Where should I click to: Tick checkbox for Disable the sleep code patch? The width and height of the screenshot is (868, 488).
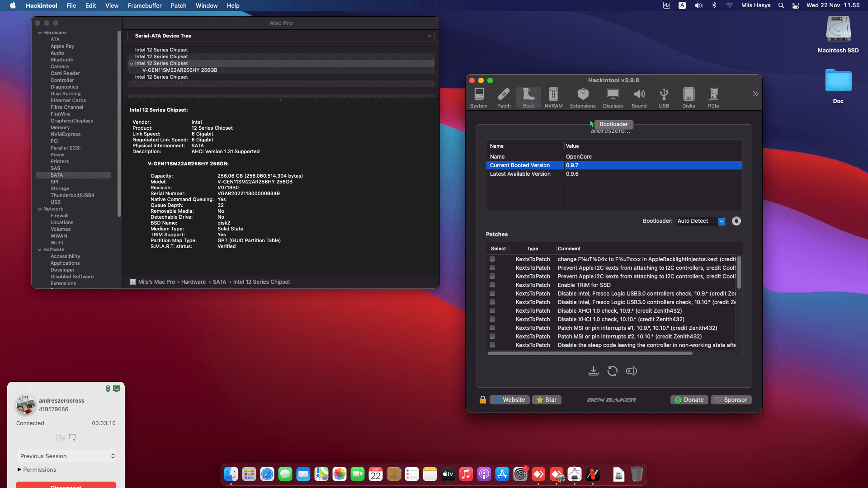492,345
